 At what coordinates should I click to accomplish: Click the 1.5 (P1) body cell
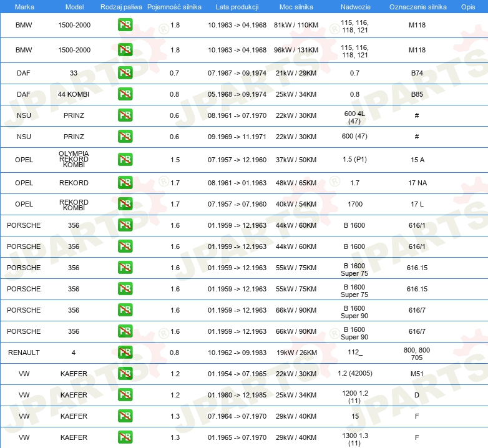354,159
